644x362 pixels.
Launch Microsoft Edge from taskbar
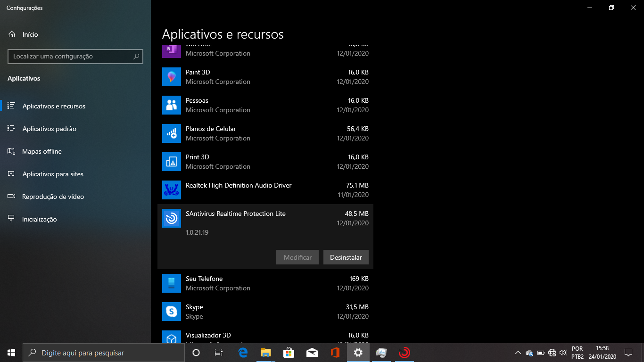pyautogui.click(x=243, y=353)
